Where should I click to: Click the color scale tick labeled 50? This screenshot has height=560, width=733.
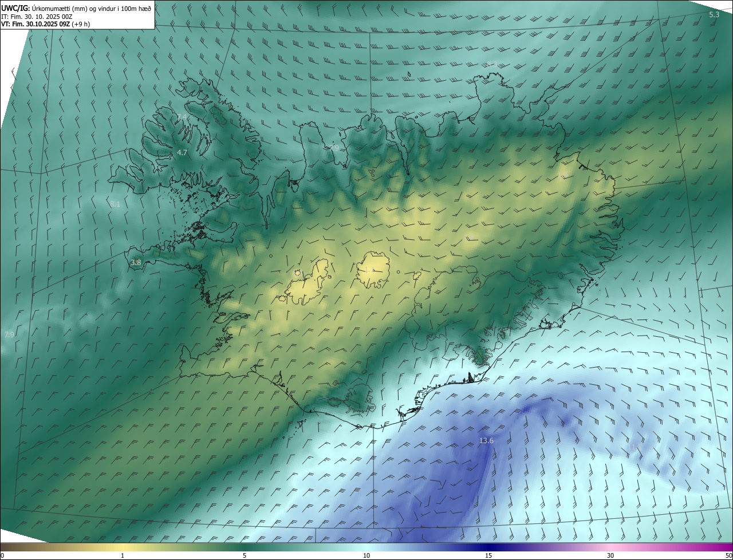coord(728,556)
